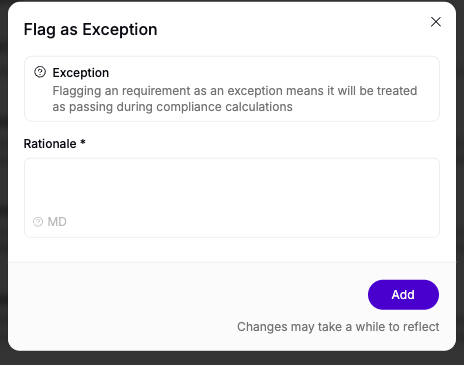Select the Flag as Exception title

90,29
